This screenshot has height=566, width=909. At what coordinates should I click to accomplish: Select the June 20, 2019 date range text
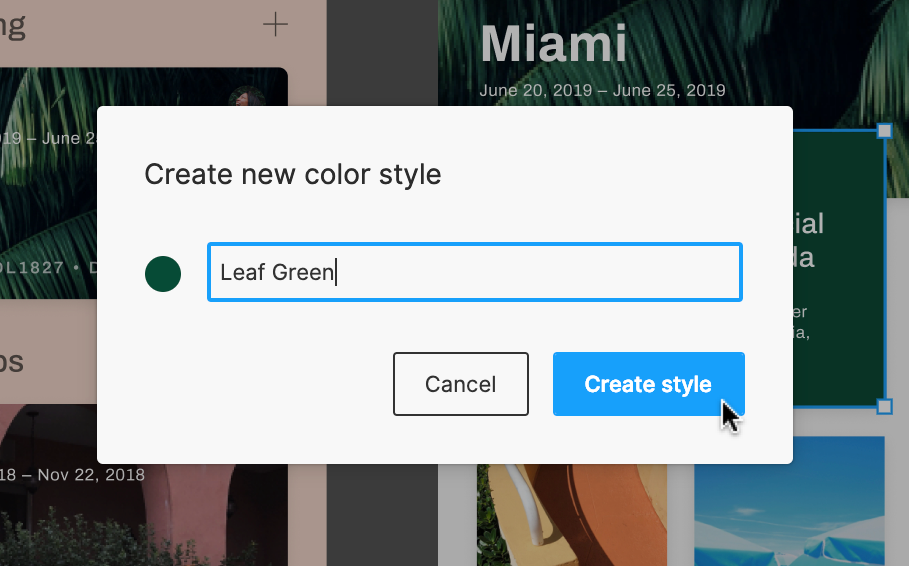pos(602,91)
